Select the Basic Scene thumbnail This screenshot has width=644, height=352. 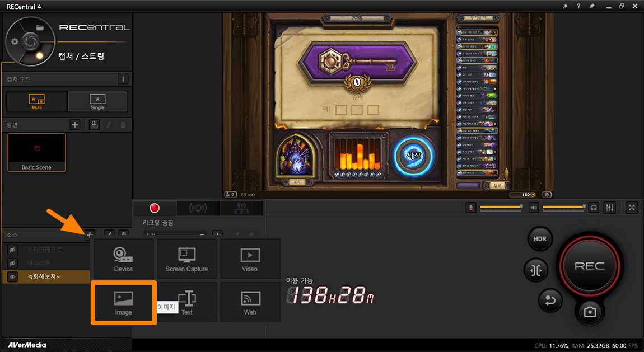coord(36,152)
